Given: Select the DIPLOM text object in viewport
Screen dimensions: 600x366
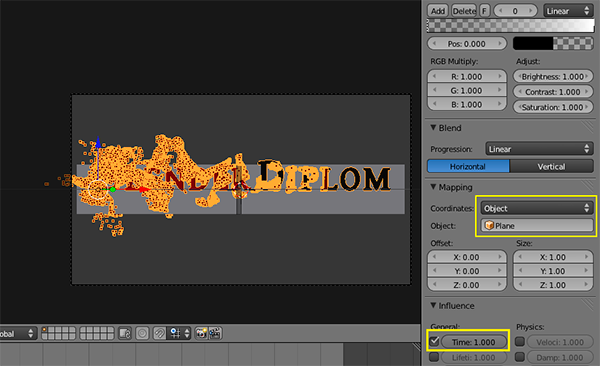Looking at the screenshot, I should [323, 177].
